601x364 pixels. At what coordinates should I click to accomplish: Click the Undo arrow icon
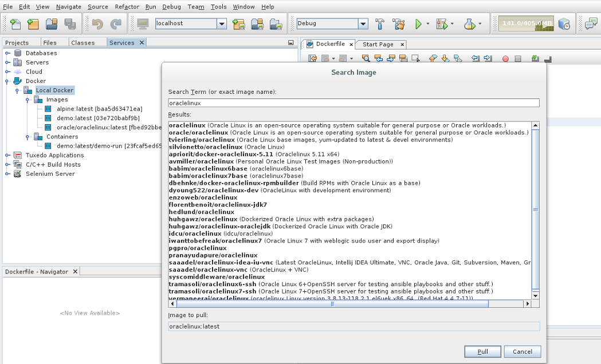[x=97, y=24]
